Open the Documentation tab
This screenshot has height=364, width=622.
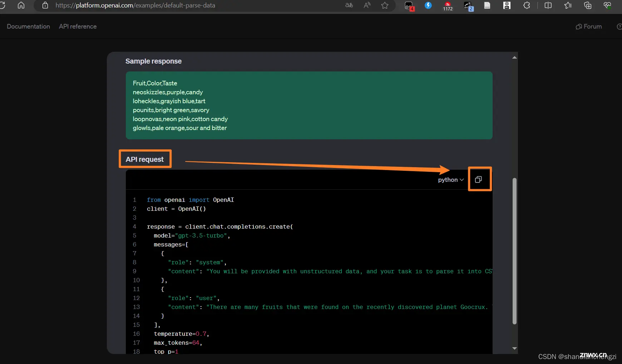click(28, 26)
